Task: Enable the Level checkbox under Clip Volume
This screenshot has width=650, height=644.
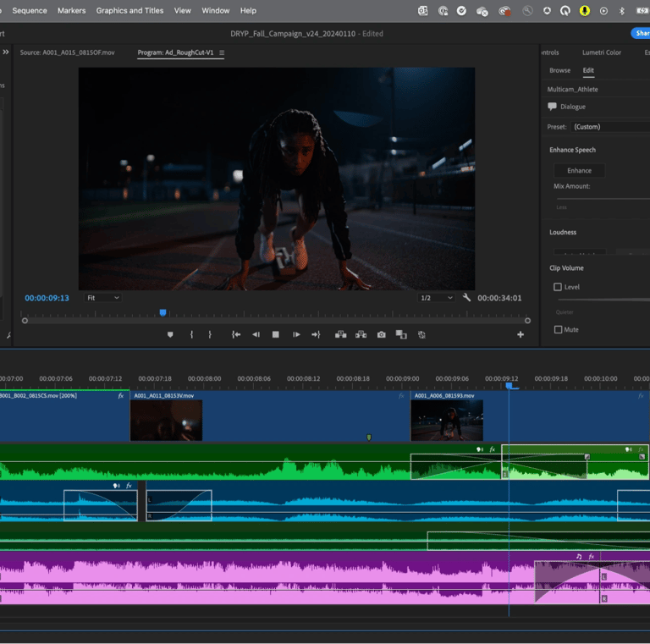Action: [x=558, y=287]
